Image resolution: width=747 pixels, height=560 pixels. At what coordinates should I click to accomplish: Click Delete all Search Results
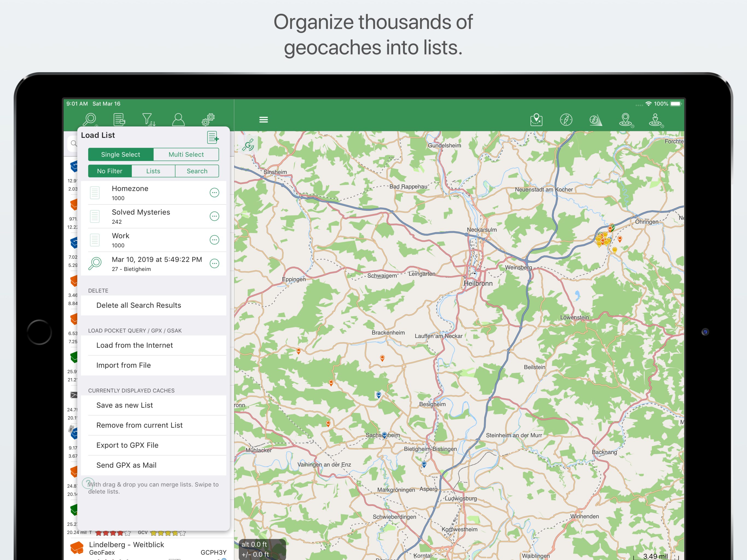(139, 305)
